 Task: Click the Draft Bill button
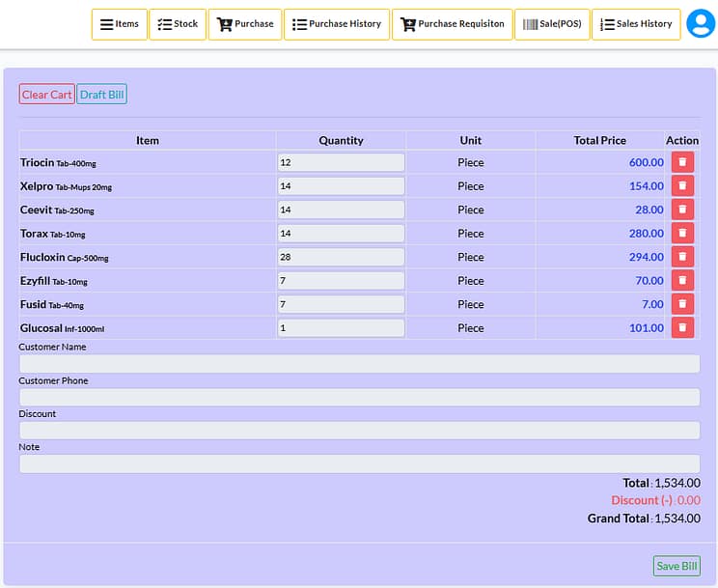pyautogui.click(x=101, y=95)
